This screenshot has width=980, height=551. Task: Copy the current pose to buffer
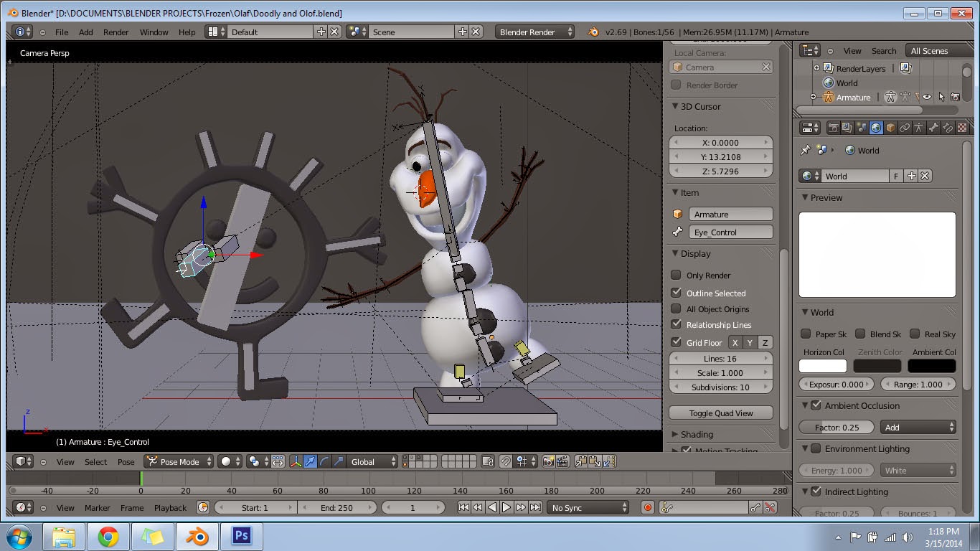pyautogui.click(x=581, y=461)
